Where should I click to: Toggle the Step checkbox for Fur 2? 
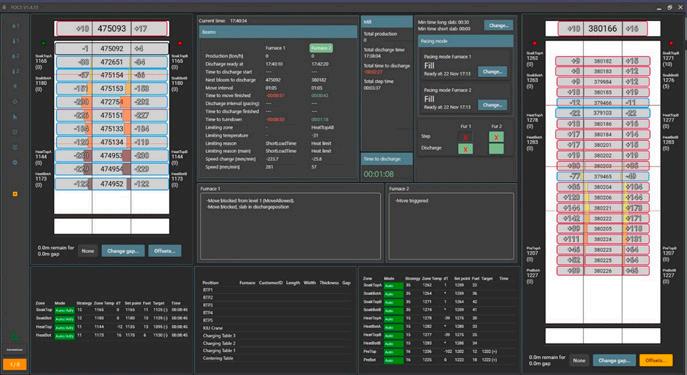click(496, 137)
